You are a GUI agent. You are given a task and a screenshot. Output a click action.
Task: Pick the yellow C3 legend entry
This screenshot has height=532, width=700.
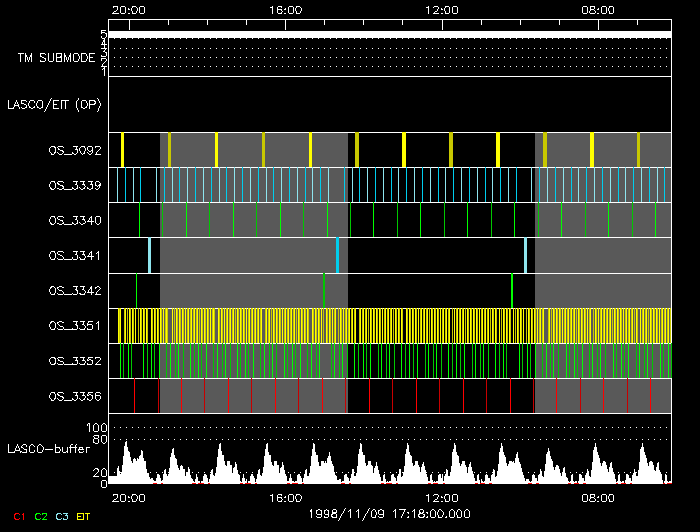click(x=63, y=516)
